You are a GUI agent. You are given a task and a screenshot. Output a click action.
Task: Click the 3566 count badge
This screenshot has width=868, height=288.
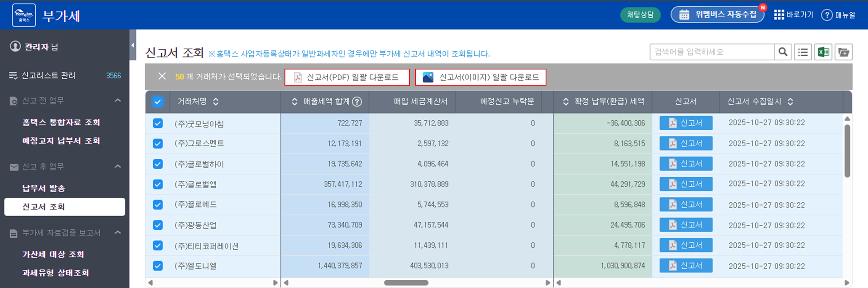coord(114,75)
